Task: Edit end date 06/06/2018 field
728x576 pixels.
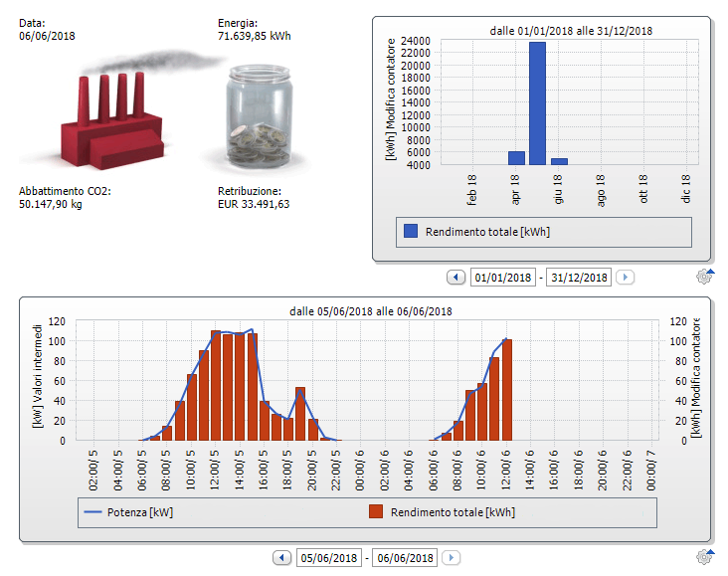Action: tap(405, 557)
